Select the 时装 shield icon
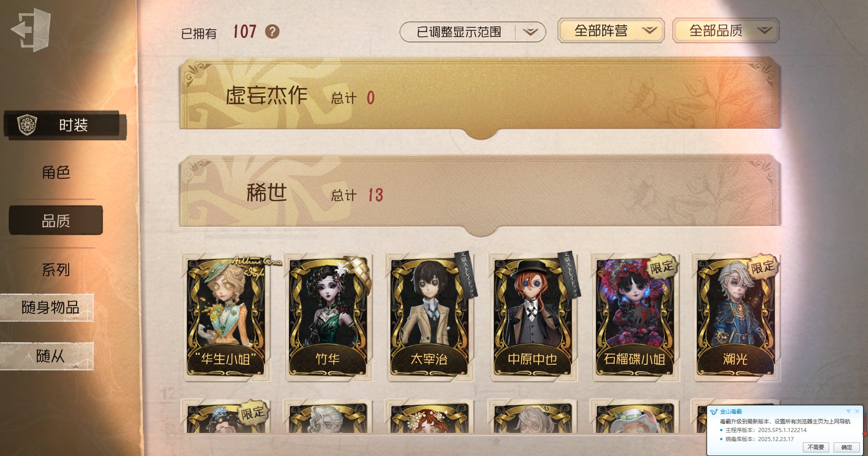 pos(27,125)
